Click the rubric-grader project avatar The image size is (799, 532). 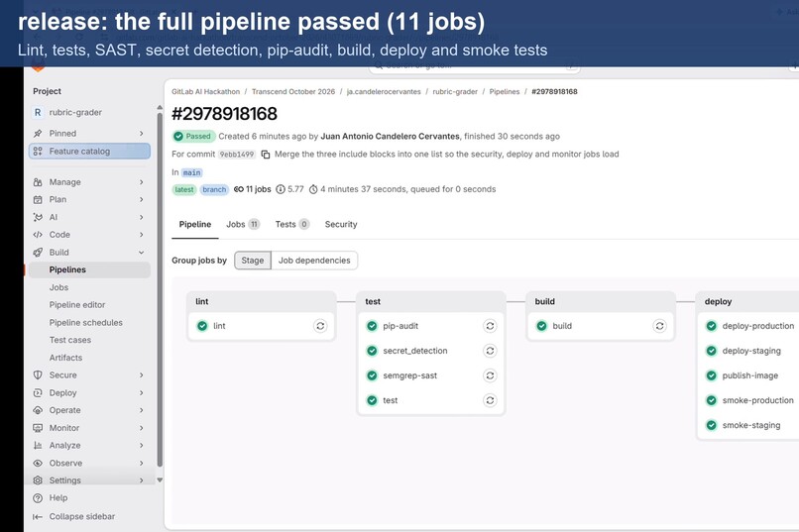38,113
